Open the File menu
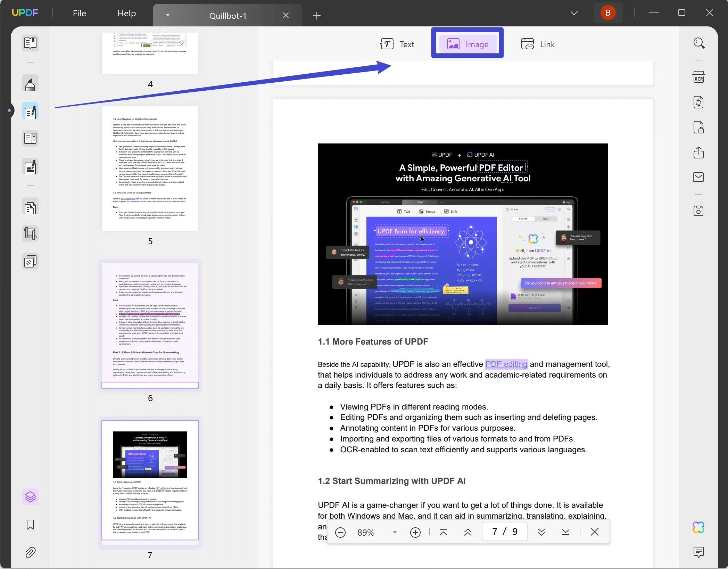This screenshot has width=728, height=569. coord(78,13)
